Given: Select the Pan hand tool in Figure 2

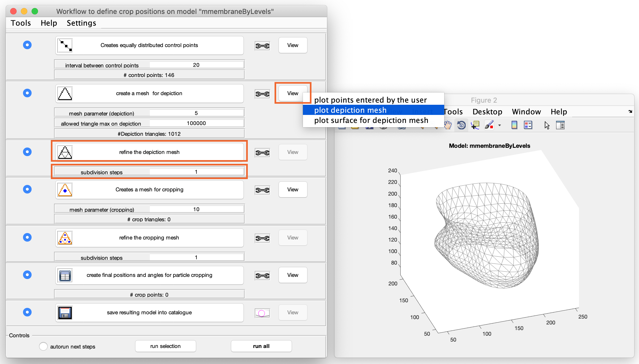Looking at the screenshot, I should 448,125.
